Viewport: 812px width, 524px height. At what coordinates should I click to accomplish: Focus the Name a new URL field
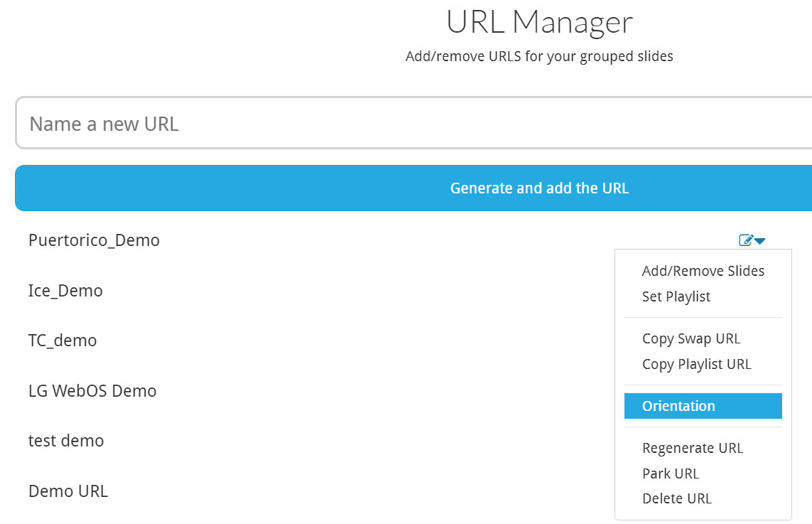coord(412,124)
